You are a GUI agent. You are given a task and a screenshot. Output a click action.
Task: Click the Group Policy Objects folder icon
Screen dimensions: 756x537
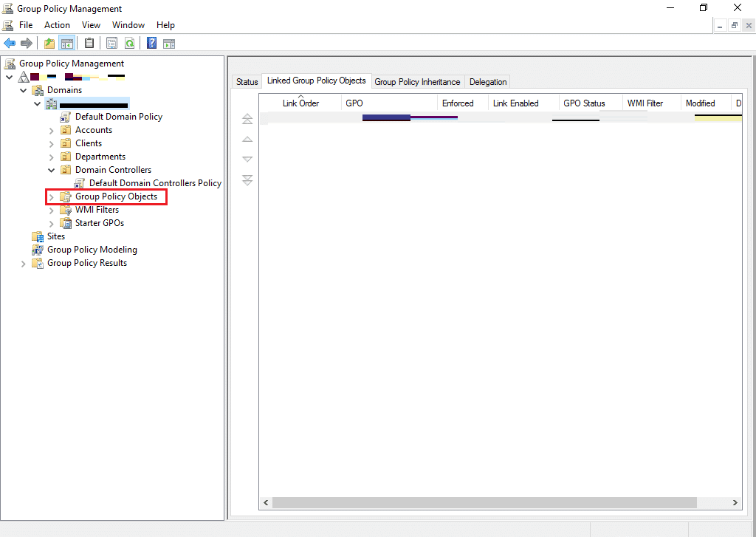66,196
